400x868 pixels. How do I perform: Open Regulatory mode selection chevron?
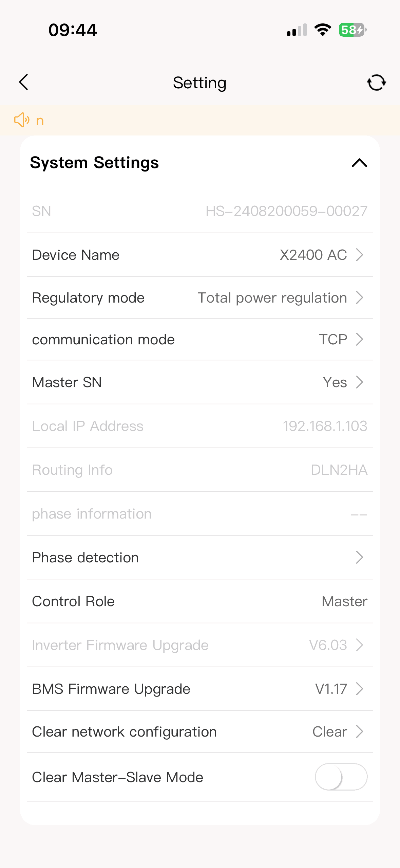(x=359, y=298)
